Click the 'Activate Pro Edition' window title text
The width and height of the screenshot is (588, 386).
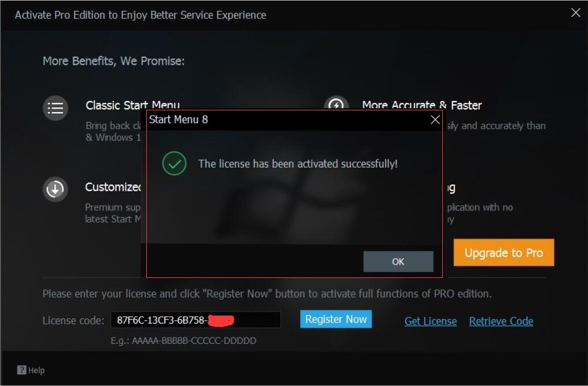[140, 15]
